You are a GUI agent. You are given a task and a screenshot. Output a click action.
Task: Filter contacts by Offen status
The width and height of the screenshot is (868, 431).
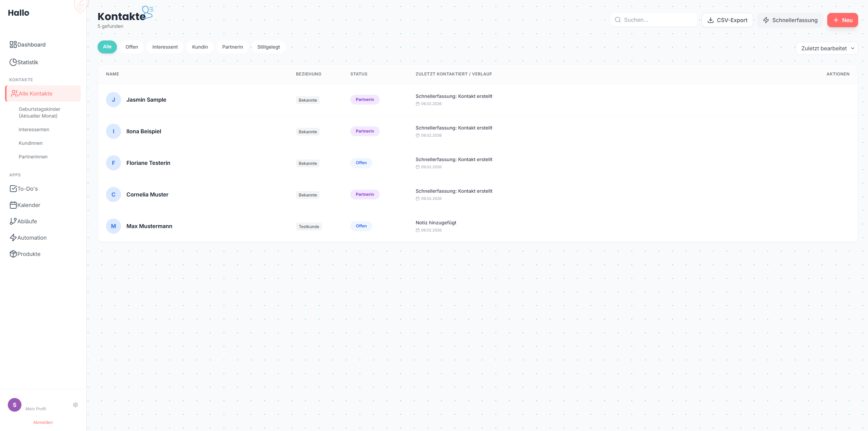coord(132,47)
